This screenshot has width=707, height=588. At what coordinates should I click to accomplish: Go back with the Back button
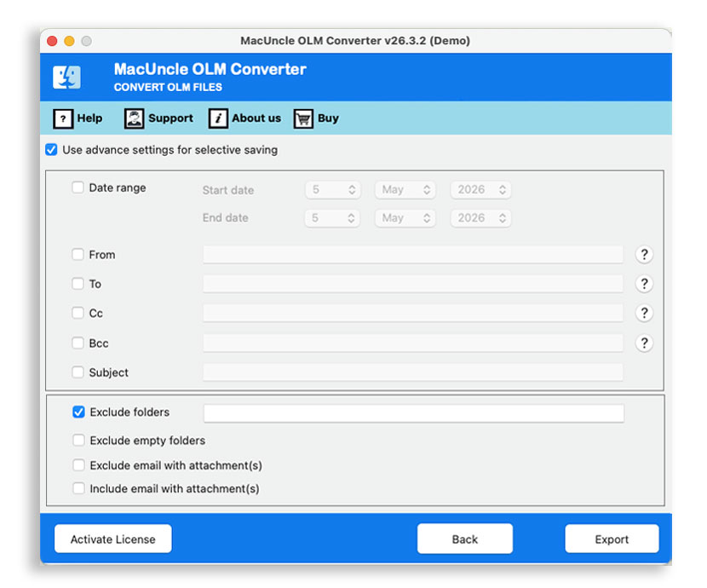pyautogui.click(x=465, y=539)
